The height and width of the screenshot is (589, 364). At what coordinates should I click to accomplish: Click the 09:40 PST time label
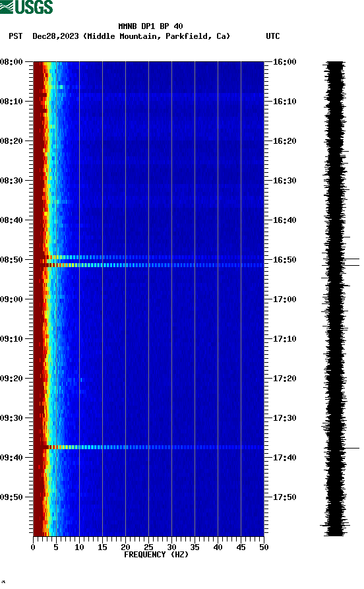(11, 458)
